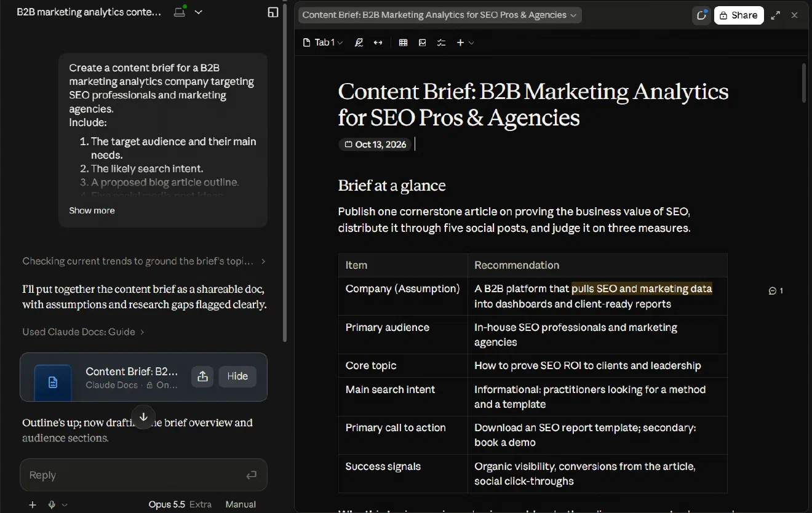This screenshot has height=513, width=812.
Task: Click the highlighted text 'pulls SEO and marketing data'
Action: (x=642, y=288)
